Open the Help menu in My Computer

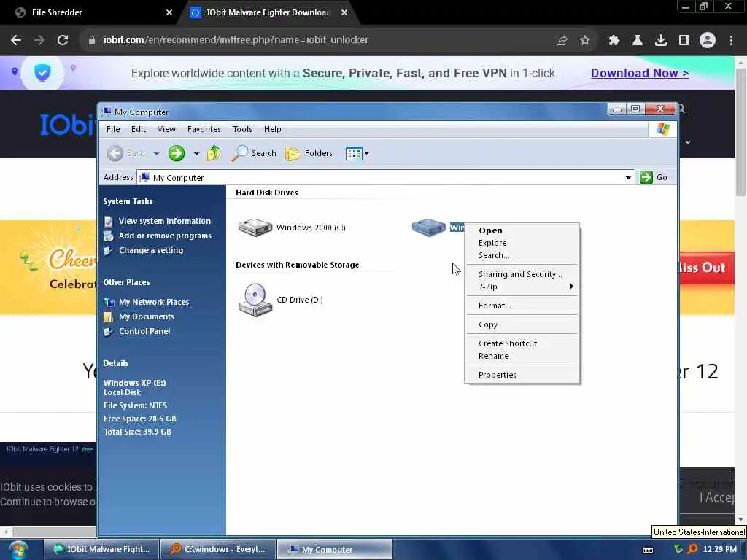coord(273,129)
